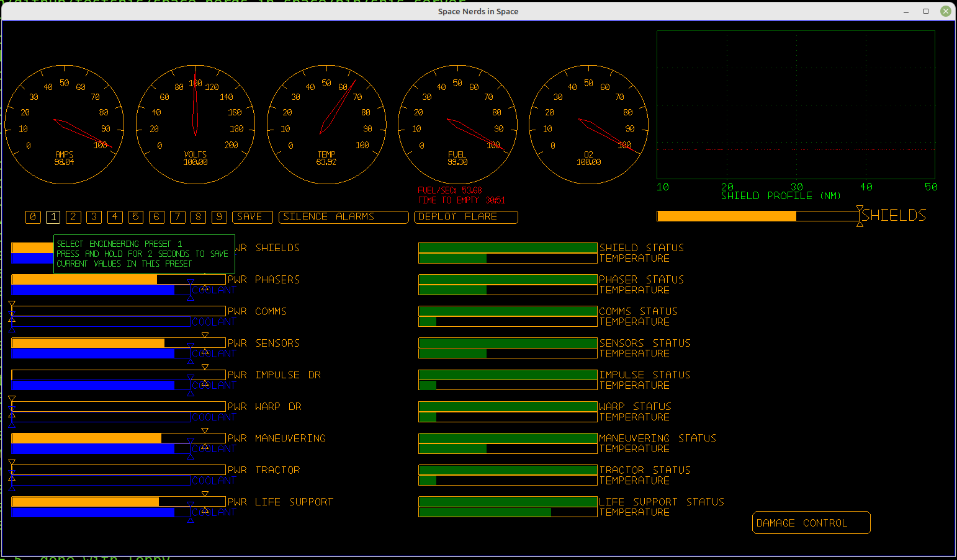Click the PWR SHIELDS label
Screen dimensions: 957x560
[267, 247]
